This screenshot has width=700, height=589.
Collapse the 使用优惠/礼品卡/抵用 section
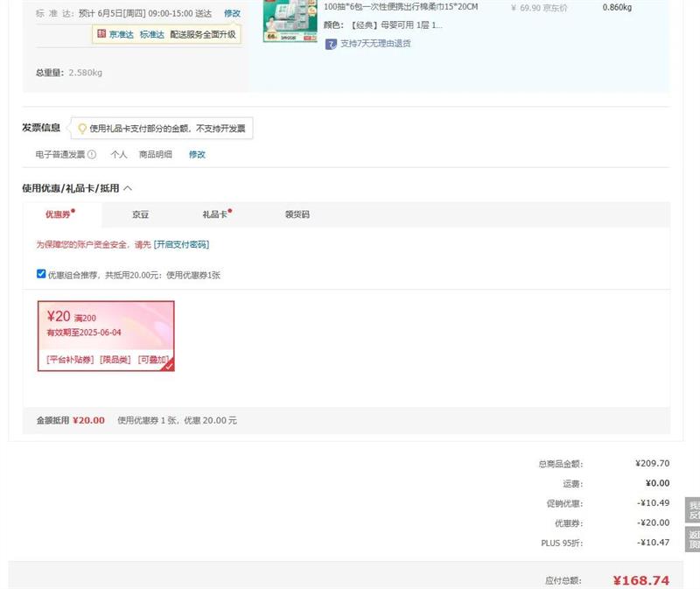tap(128, 188)
